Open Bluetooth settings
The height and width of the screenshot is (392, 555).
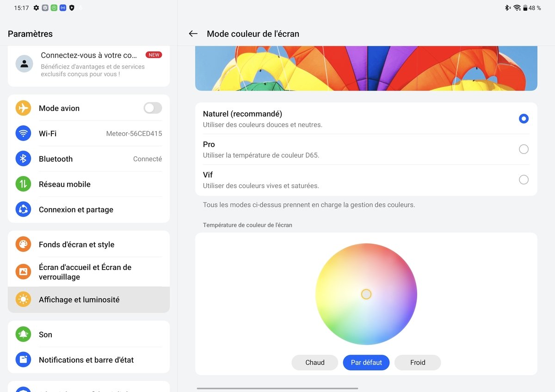click(89, 159)
